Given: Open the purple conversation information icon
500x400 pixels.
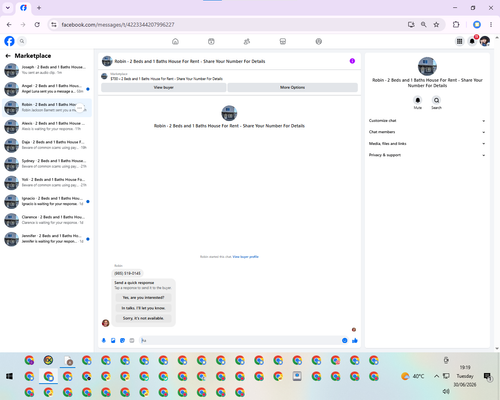Looking at the screenshot, I should coord(352,61).
